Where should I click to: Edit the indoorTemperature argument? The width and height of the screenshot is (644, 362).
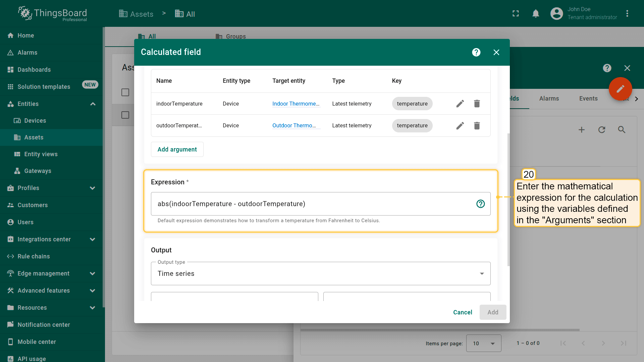coord(460,104)
